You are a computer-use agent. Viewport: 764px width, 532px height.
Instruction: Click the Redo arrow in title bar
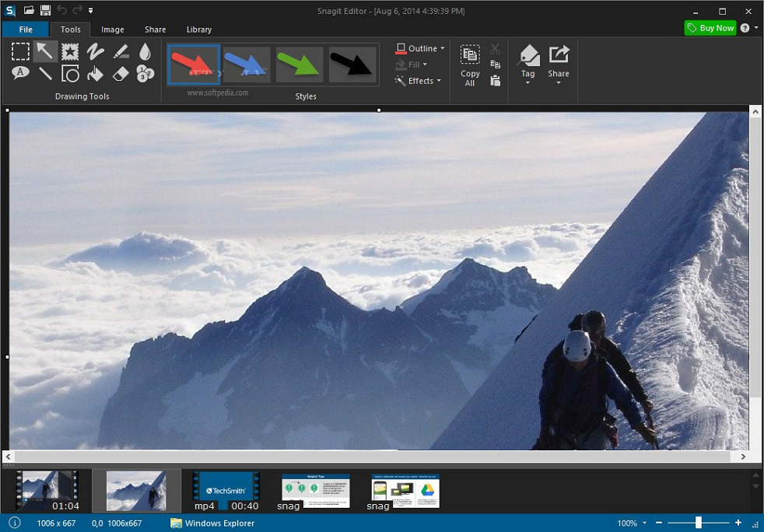[78, 10]
